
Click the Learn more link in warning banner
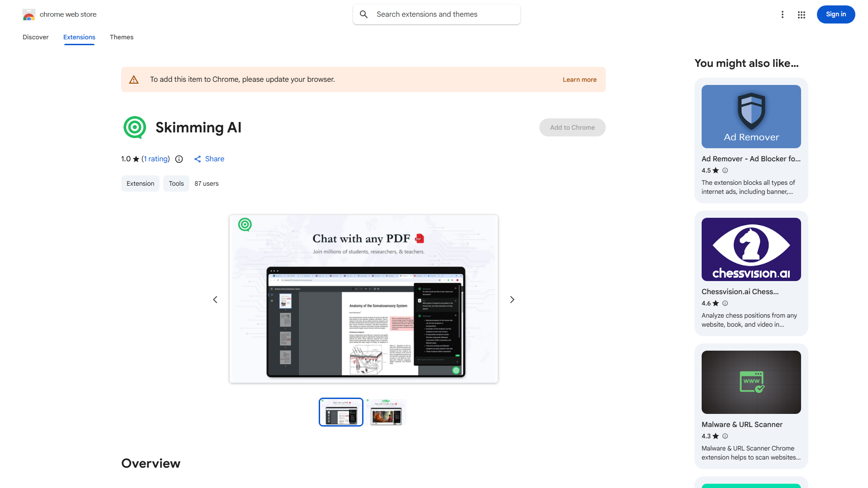tap(579, 80)
